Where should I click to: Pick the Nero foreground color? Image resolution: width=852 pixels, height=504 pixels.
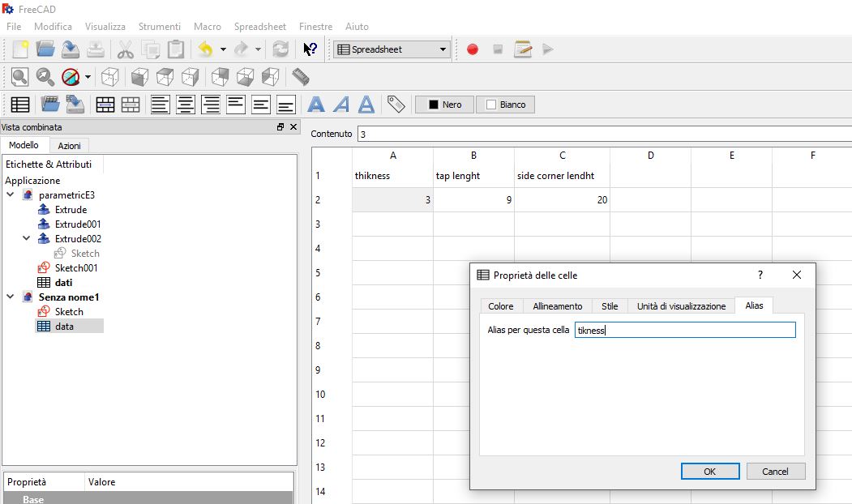tap(444, 105)
